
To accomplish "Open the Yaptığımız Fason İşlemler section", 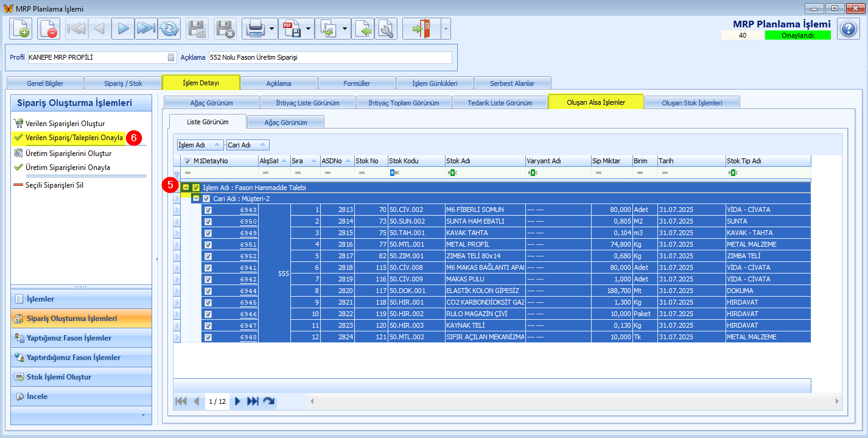I will 81,338.
